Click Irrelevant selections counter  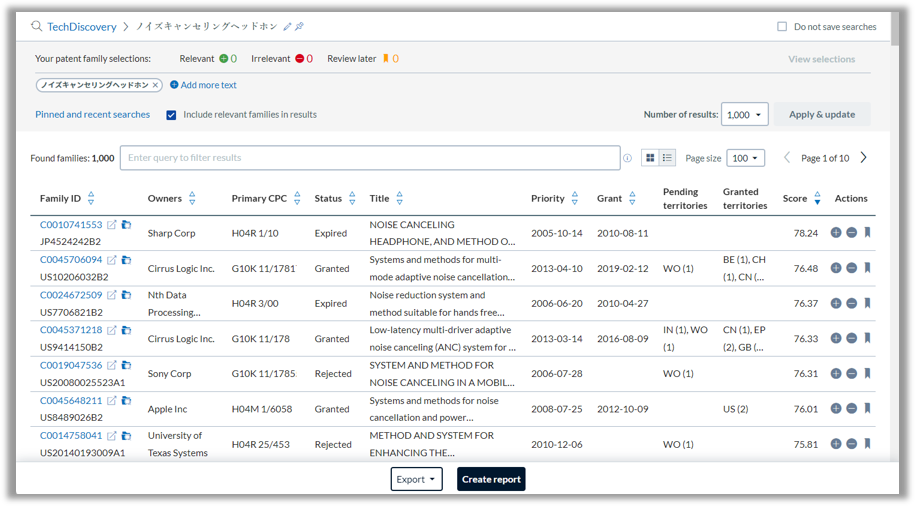point(282,58)
